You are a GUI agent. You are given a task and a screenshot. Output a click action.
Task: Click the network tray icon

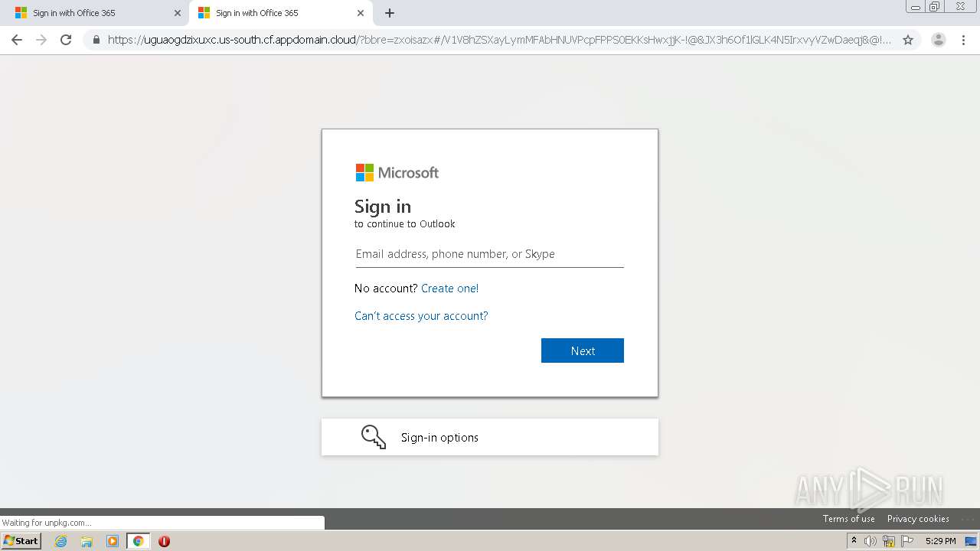[x=889, y=541]
